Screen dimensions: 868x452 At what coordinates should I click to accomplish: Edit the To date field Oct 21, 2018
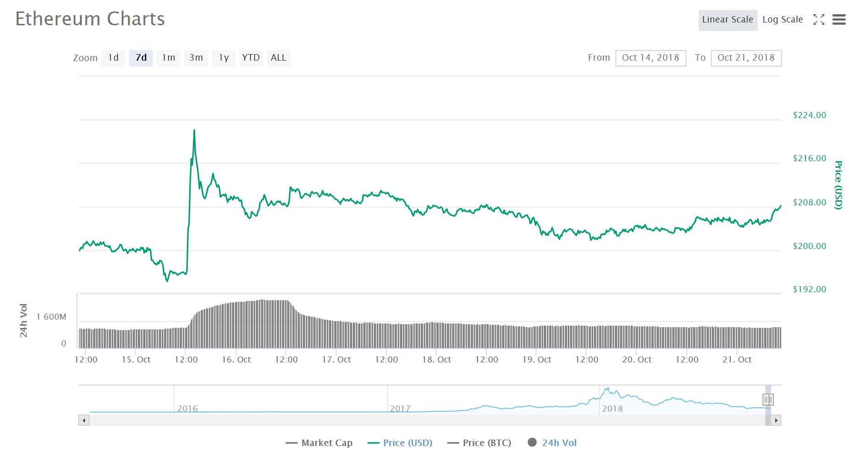[746, 58]
